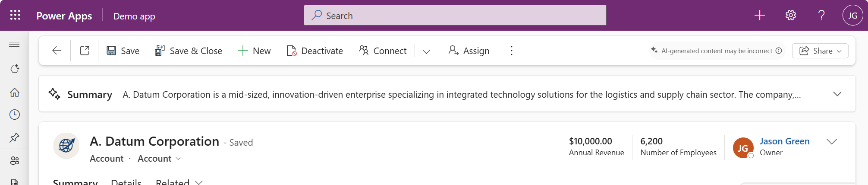Open Recent items clock icon

click(x=15, y=115)
